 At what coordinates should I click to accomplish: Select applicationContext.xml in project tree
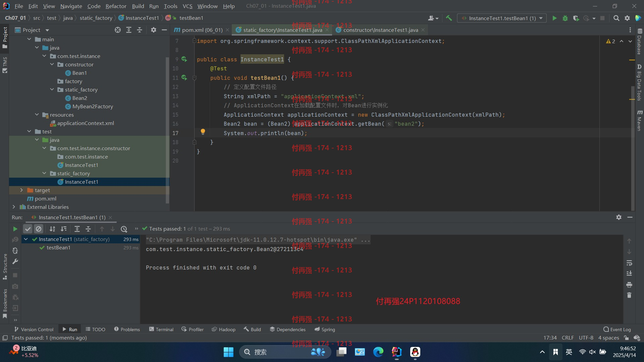86,123
